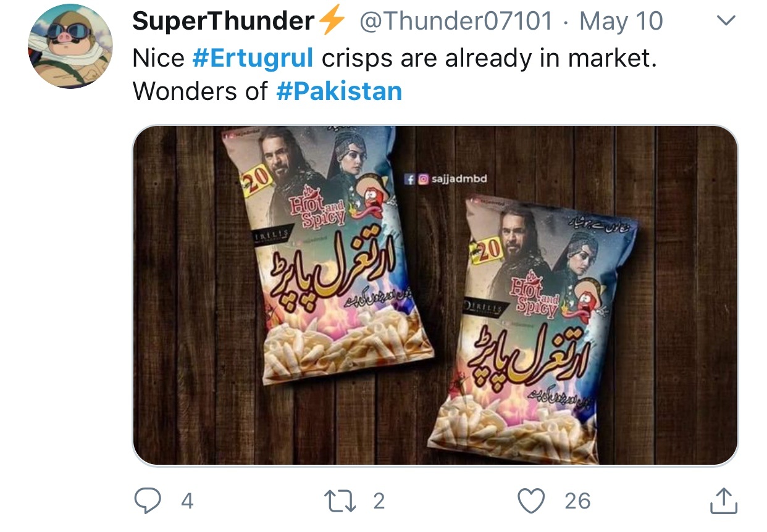Open SuperThunder's profile avatar picture

click(70, 46)
